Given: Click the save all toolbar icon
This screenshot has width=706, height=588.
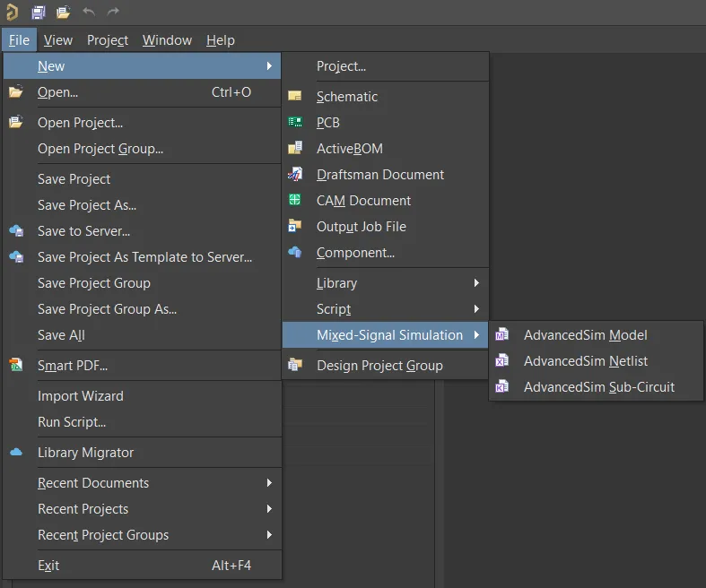Looking at the screenshot, I should [39, 13].
